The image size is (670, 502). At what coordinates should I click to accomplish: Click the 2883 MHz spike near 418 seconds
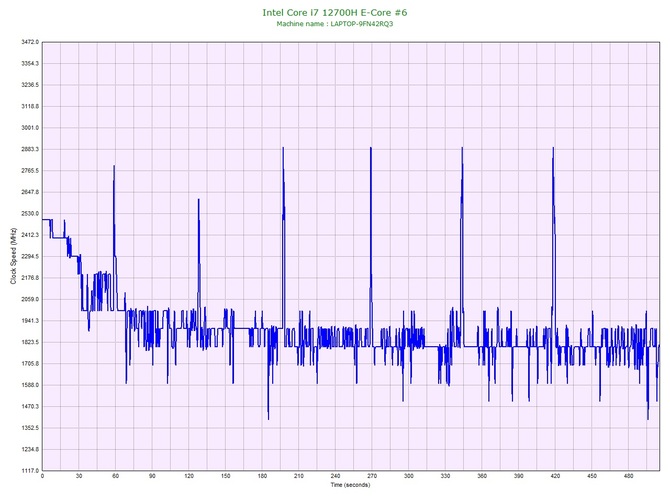pyautogui.click(x=553, y=148)
